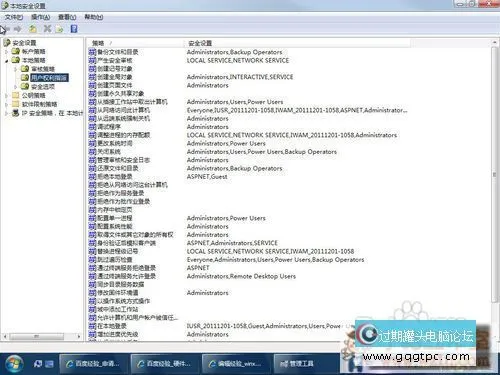Click the tree pane horizontal scrollbar left arrow
This screenshot has height=375, width=500.
(5, 336)
